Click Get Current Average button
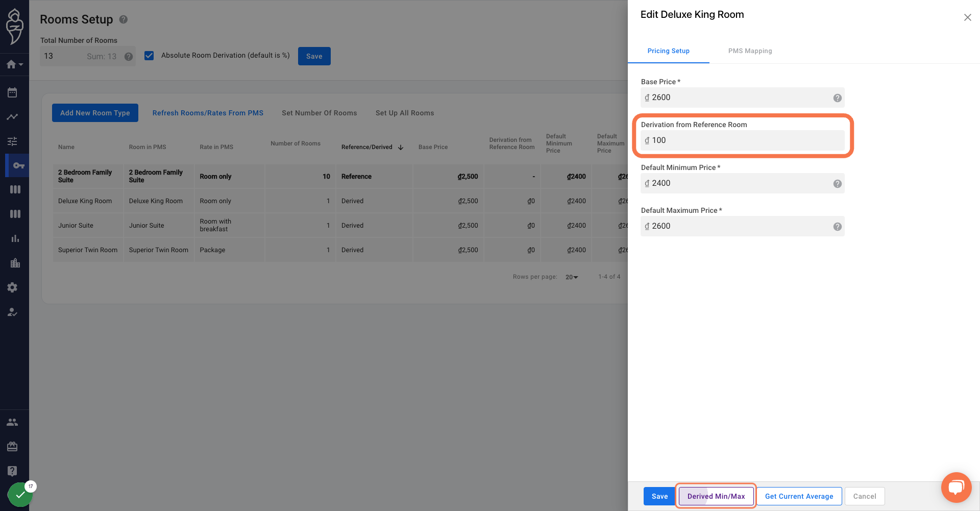 (x=799, y=496)
